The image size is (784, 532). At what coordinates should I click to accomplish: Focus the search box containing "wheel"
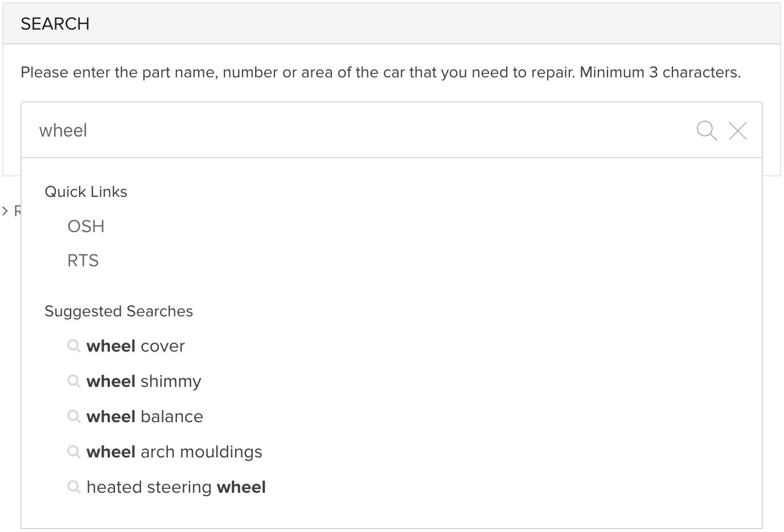tap(359, 130)
